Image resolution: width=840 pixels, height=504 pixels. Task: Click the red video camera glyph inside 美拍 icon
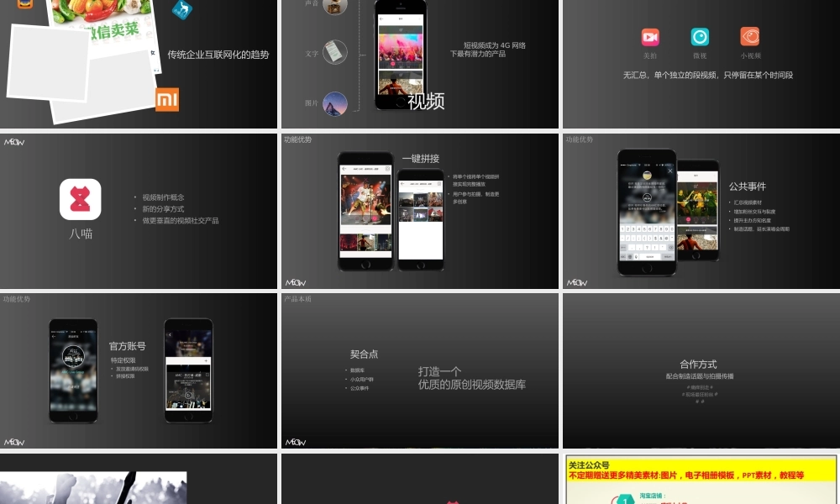[650, 36]
